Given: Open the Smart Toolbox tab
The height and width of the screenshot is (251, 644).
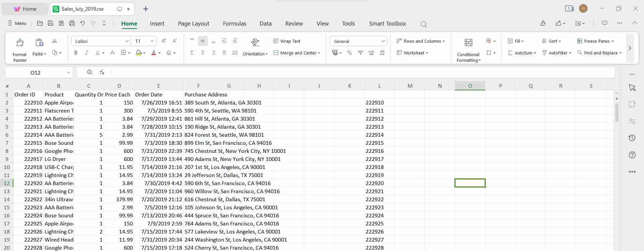Looking at the screenshot, I should [x=387, y=24].
